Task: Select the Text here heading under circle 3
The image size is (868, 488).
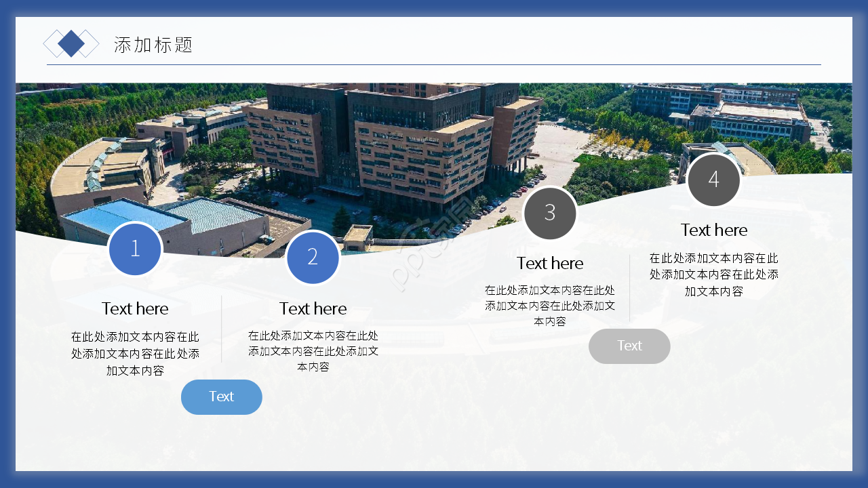Action: (x=549, y=263)
